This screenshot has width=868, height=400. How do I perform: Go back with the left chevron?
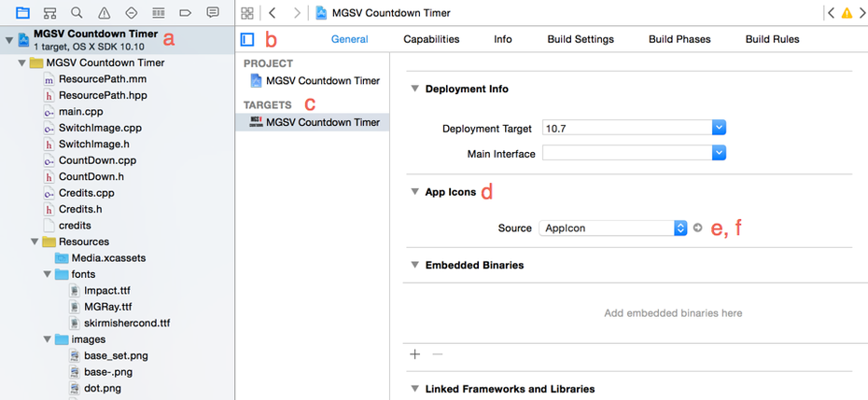[273, 13]
